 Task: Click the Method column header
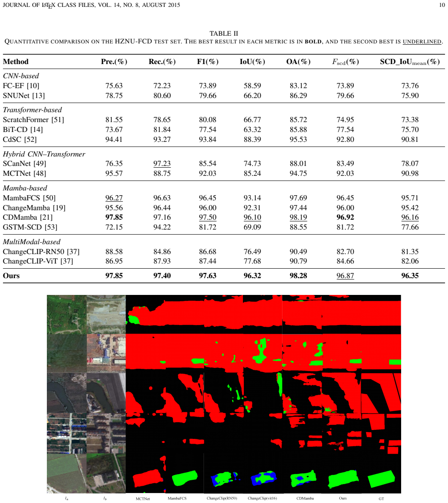[x=16, y=61]
